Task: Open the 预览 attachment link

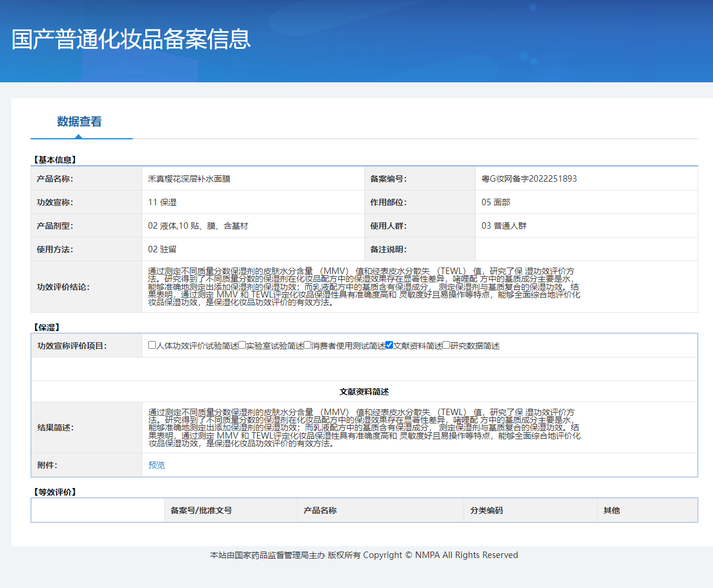Action: coord(156,465)
